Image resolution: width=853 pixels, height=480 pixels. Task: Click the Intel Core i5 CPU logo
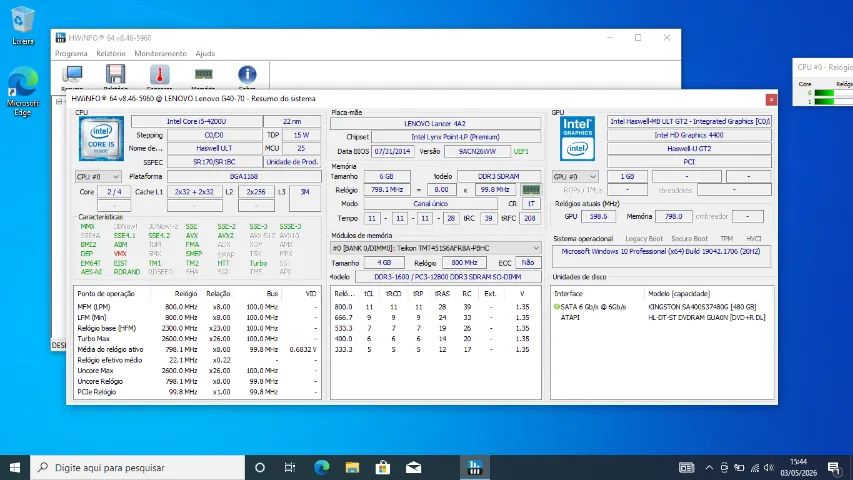(x=101, y=138)
